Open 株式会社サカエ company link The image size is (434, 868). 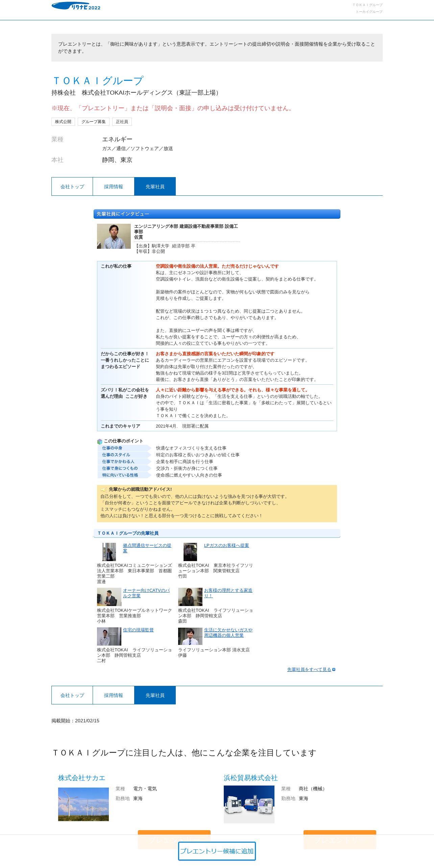click(x=82, y=778)
